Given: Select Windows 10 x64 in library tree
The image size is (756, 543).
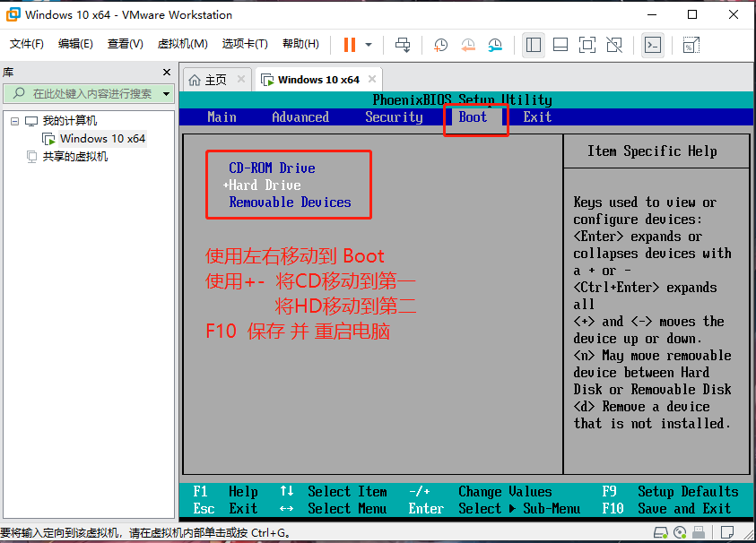Looking at the screenshot, I should [102, 139].
